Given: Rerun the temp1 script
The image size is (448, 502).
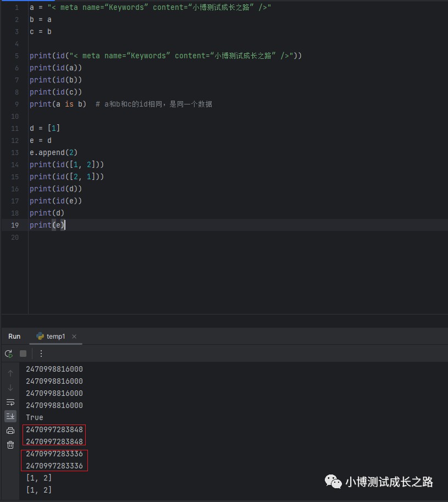Looking at the screenshot, I should tap(8, 354).
